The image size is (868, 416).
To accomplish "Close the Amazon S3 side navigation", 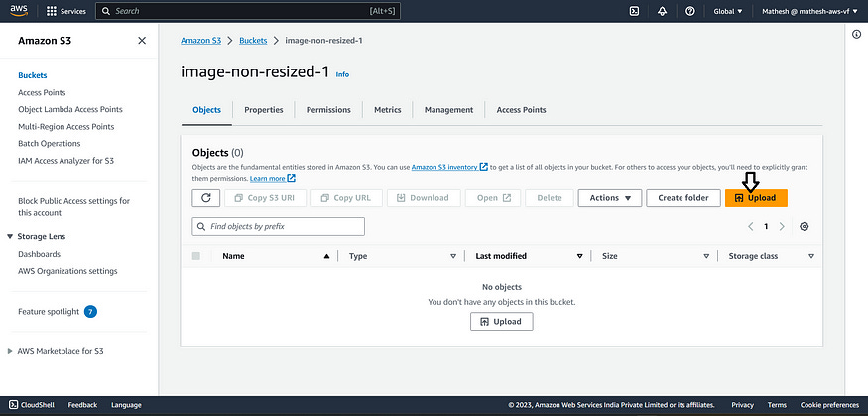I will [x=142, y=41].
